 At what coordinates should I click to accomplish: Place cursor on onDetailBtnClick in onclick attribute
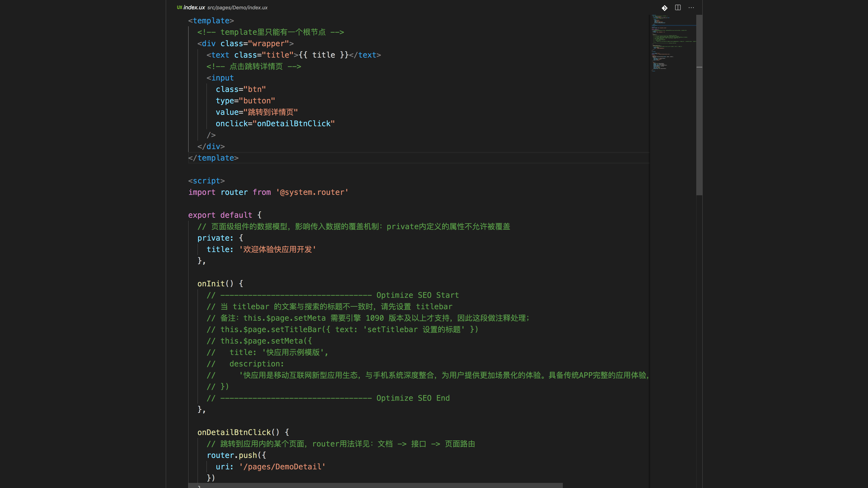pyautogui.click(x=294, y=124)
